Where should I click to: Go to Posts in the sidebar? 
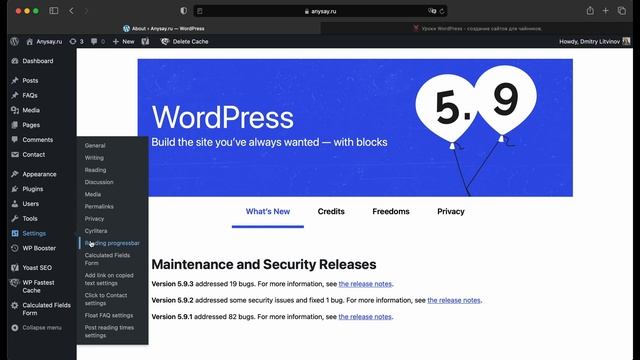[30, 80]
